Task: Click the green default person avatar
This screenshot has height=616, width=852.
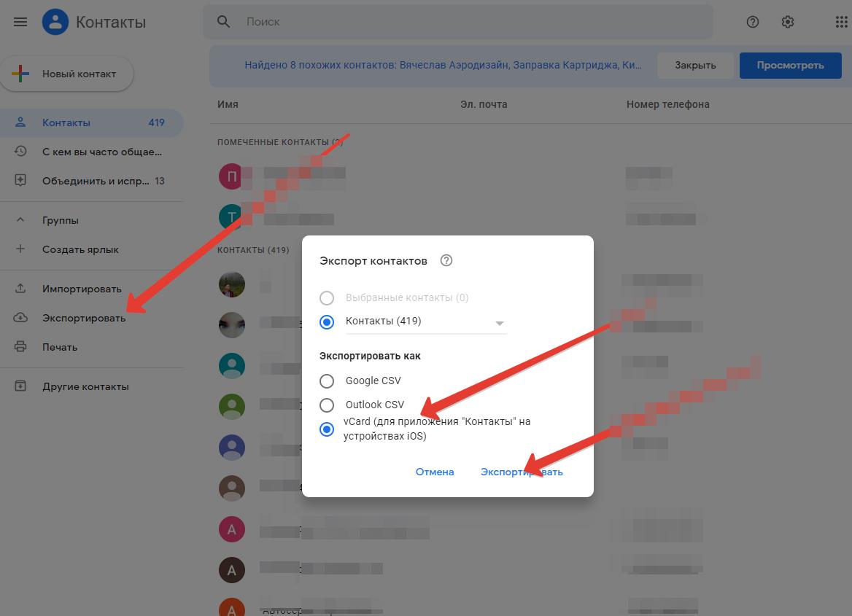Action: 231,407
